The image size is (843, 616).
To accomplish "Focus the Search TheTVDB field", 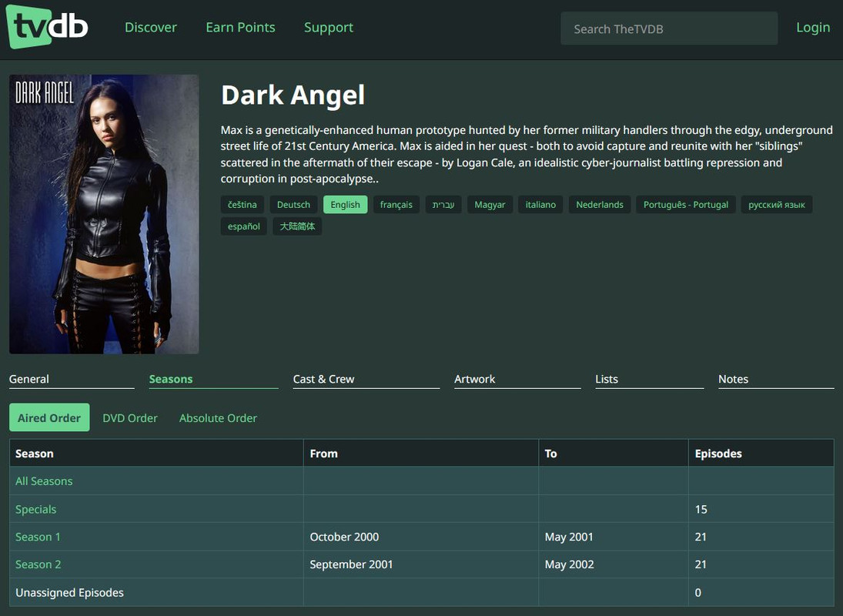I will pyautogui.click(x=669, y=28).
